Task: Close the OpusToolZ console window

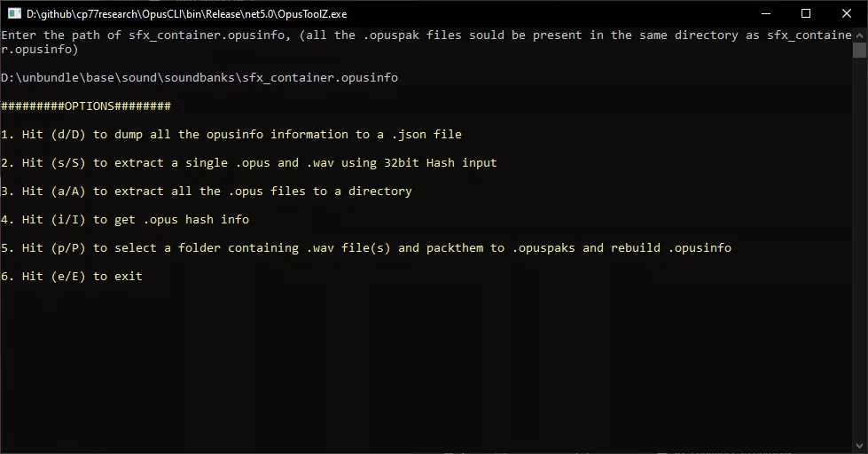Action: (x=847, y=14)
